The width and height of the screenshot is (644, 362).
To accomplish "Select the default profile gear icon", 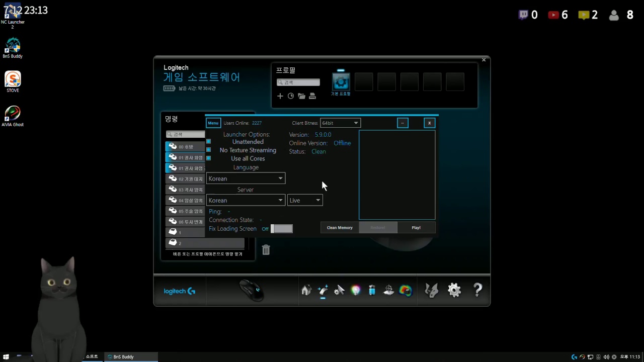I will [341, 82].
